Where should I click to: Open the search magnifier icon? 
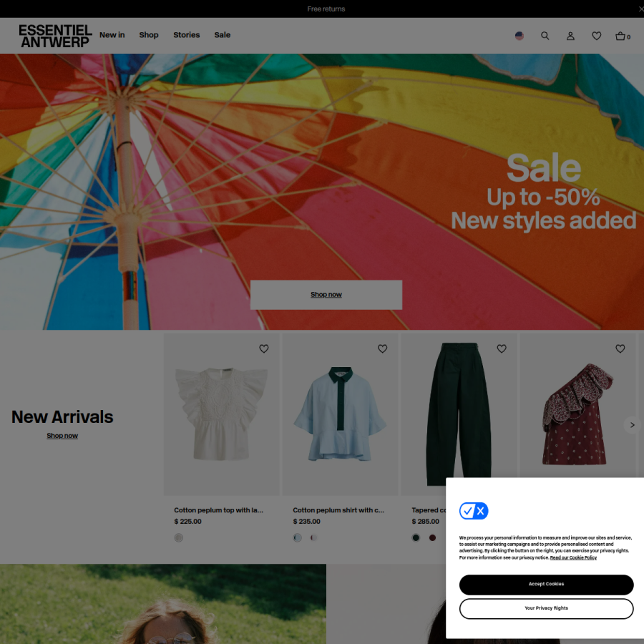point(545,36)
